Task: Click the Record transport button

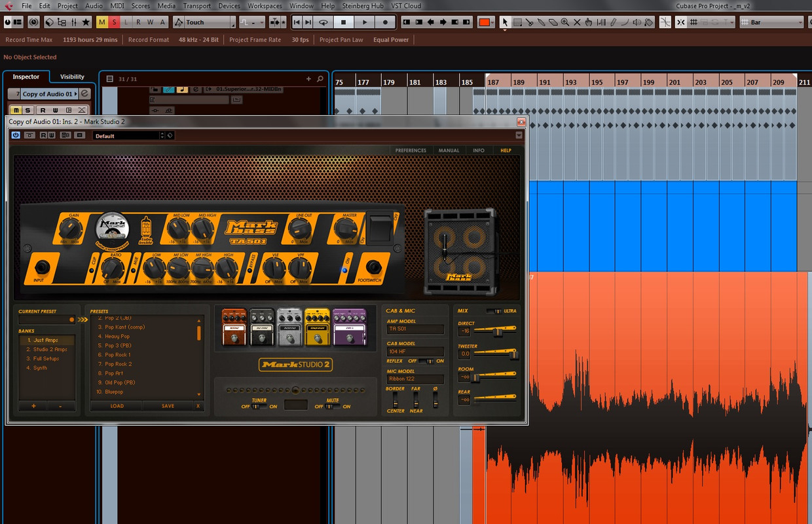Action: click(x=385, y=22)
